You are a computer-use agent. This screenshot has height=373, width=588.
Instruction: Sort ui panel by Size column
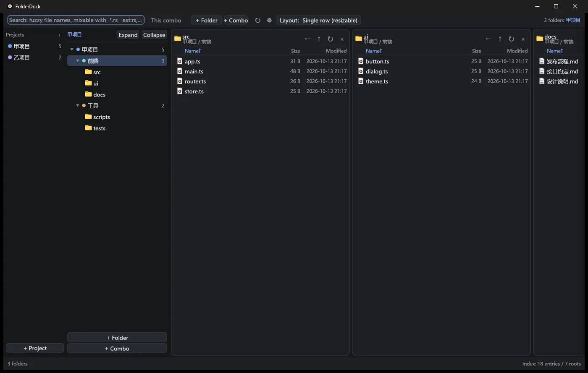pyautogui.click(x=477, y=51)
